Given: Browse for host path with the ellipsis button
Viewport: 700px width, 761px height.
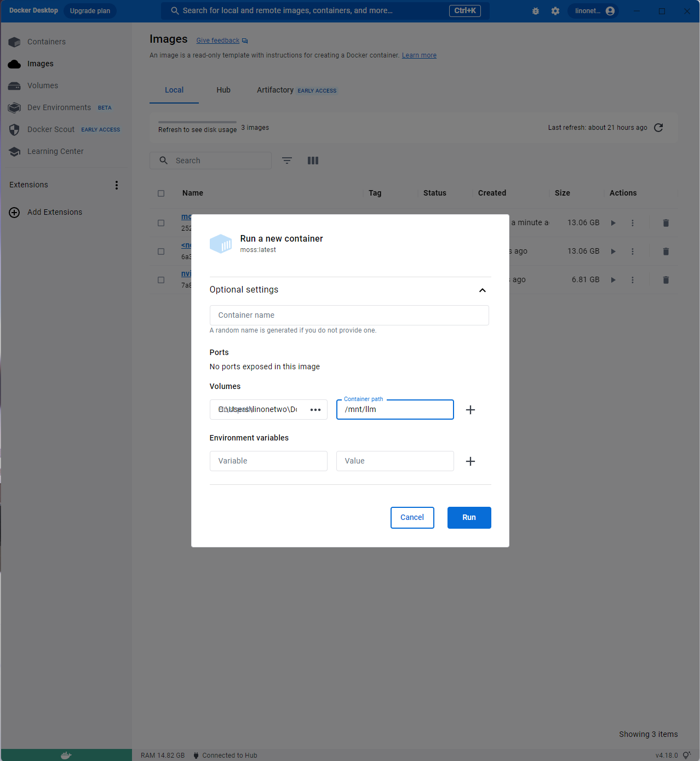Looking at the screenshot, I should [x=315, y=410].
